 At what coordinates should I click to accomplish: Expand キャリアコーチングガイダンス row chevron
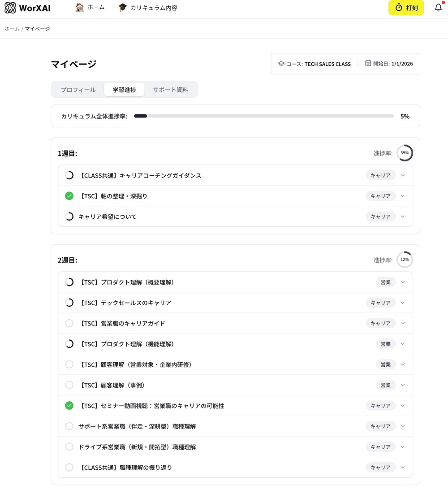[403, 175]
